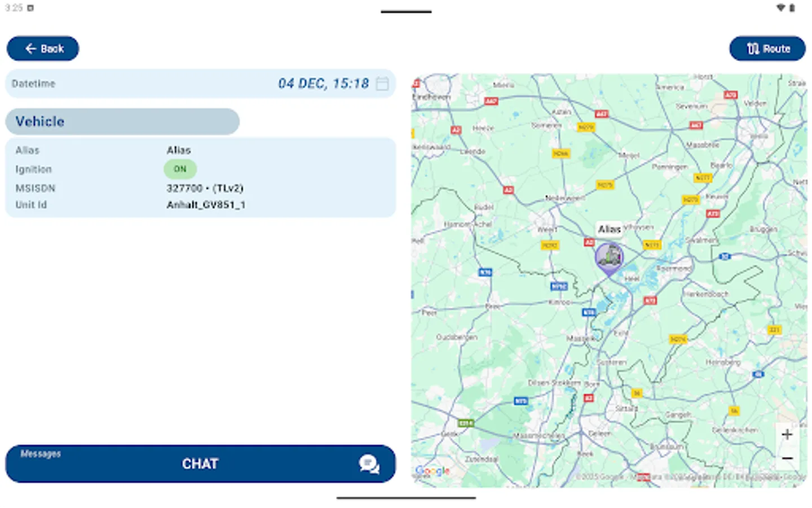This screenshot has height=508, width=812.
Task: Tap the screenshot icon in top-left status bar
Action: click(31, 8)
